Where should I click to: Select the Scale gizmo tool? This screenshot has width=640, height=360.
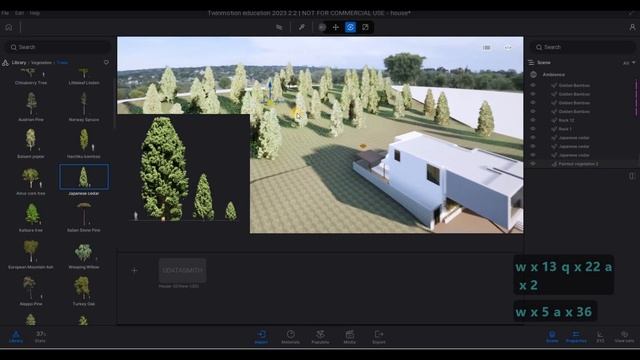click(x=365, y=27)
